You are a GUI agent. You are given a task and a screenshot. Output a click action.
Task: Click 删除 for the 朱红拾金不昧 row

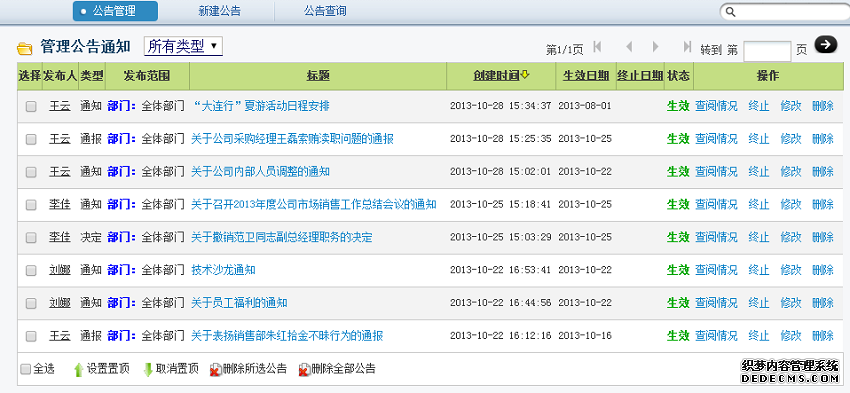coord(823,336)
